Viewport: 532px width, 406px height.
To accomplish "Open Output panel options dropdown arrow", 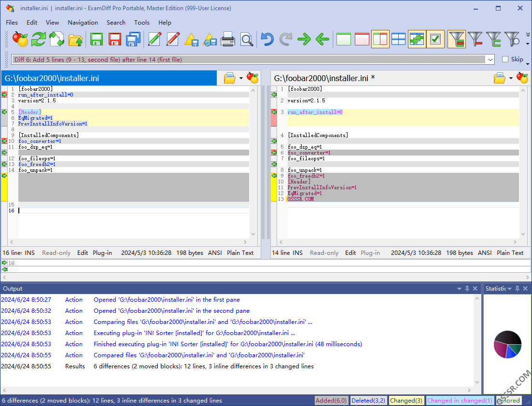I will click(x=459, y=289).
